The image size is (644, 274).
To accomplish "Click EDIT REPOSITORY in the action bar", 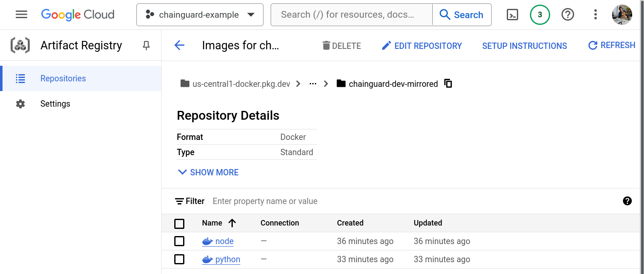I will 421,46.
